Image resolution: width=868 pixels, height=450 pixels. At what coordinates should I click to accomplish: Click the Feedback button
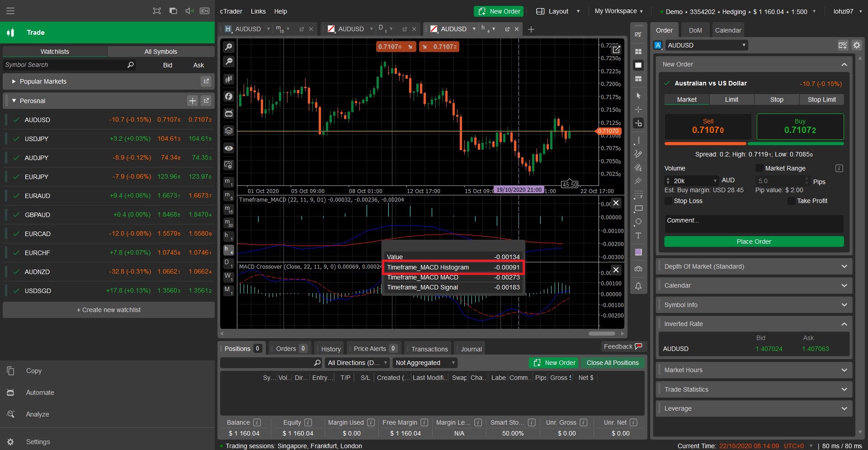(623, 346)
